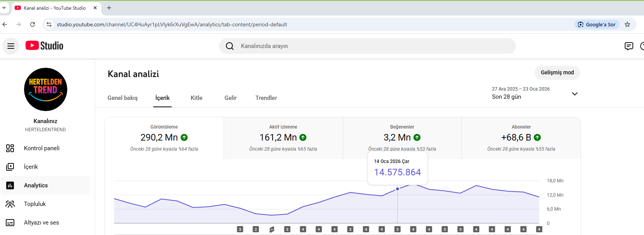Select the Aktif izlenme metric card
Image resolution: width=644 pixels, height=235 pixels.
click(283, 138)
